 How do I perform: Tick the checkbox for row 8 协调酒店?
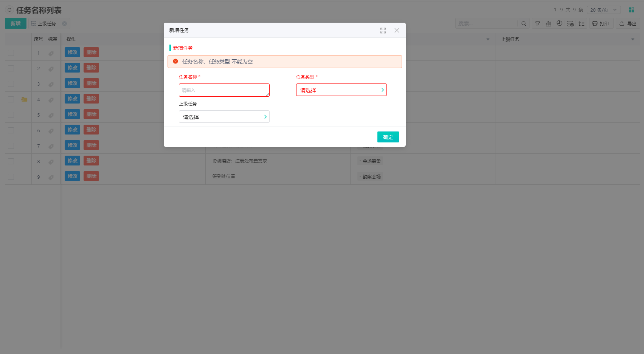click(x=11, y=161)
